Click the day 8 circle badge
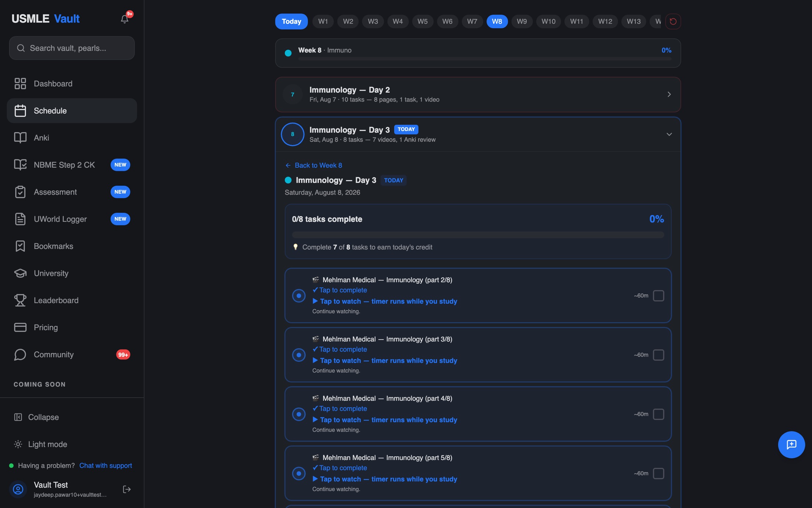Viewport: 812px width, 508px height. point(293,134)
